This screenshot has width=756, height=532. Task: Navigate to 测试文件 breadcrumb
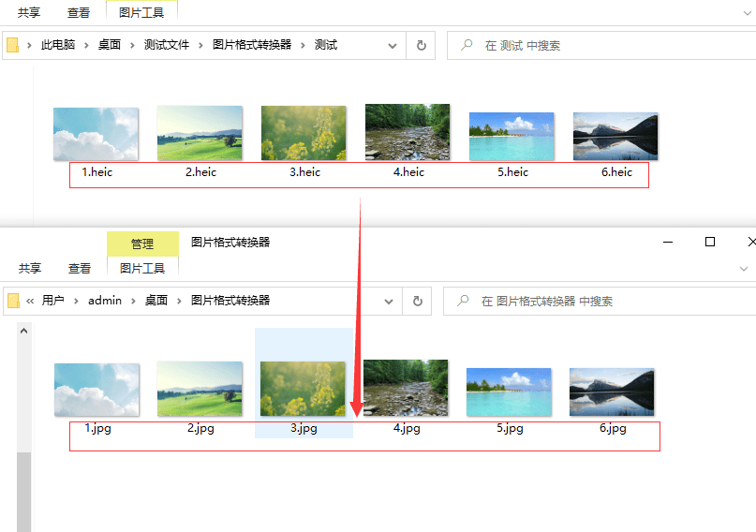point(167,45)
